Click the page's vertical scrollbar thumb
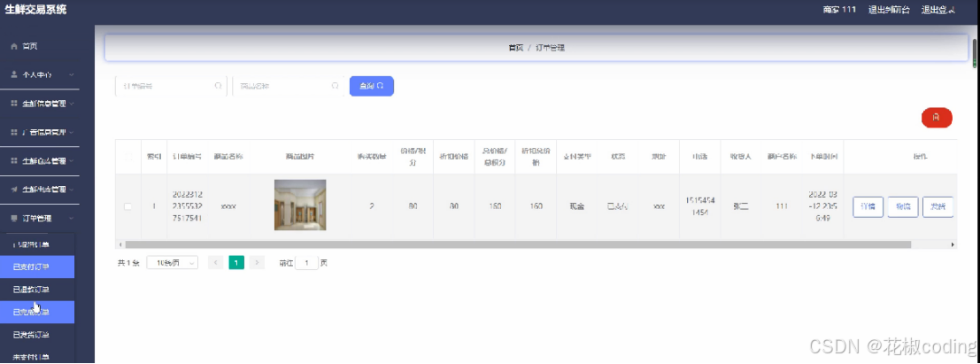This screenshot has width=980, height=364. 976,53
